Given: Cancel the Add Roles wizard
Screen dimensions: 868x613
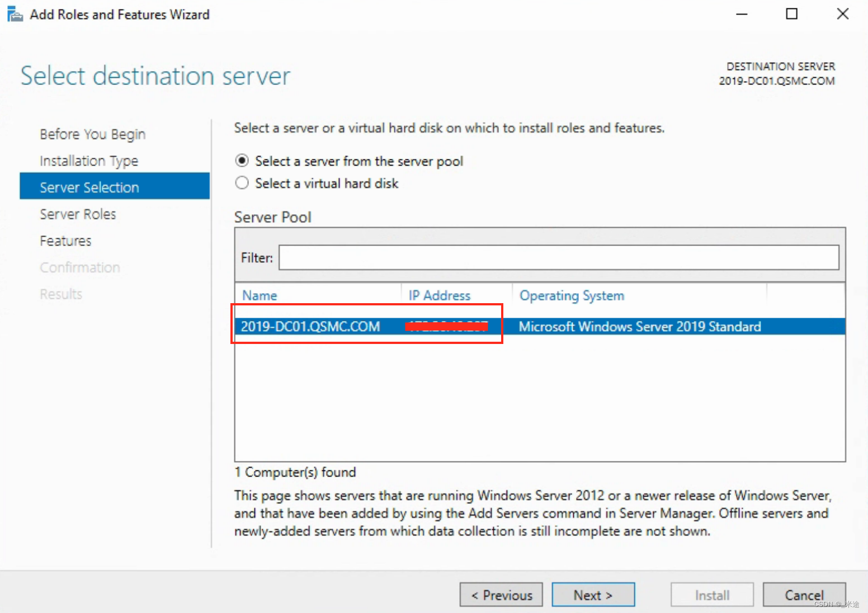Looking at the screenshot, I should point(804,595).
